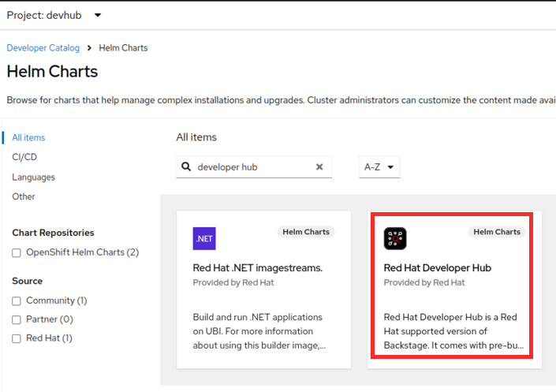556x392 pixels.
Task: Go to the Developer Catalog breadcrumb link
Action: click(x=43, y=48)
